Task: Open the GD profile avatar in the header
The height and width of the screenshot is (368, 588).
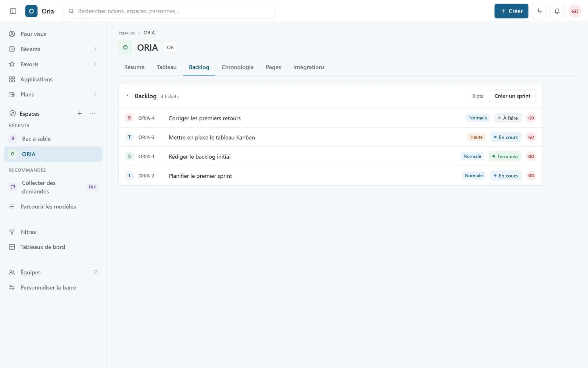Action: pos(575,11)
